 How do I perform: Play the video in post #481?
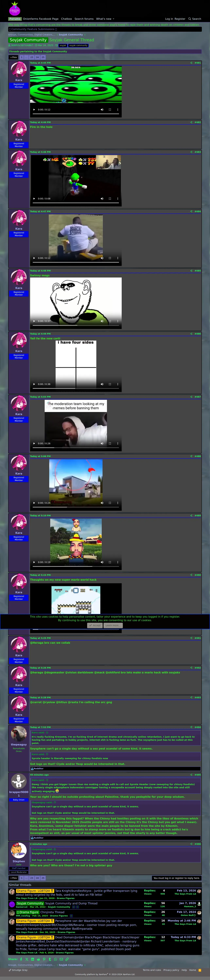coord(34,110)
